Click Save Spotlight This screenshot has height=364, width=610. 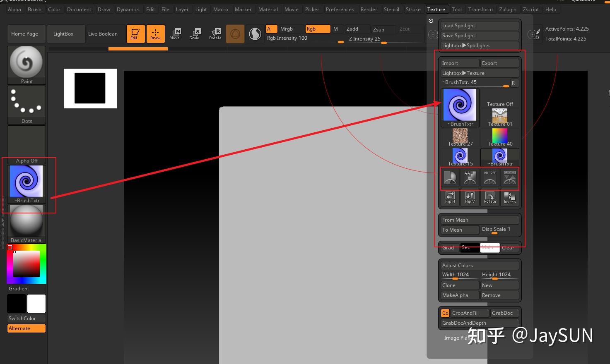(x=480, y=36)
